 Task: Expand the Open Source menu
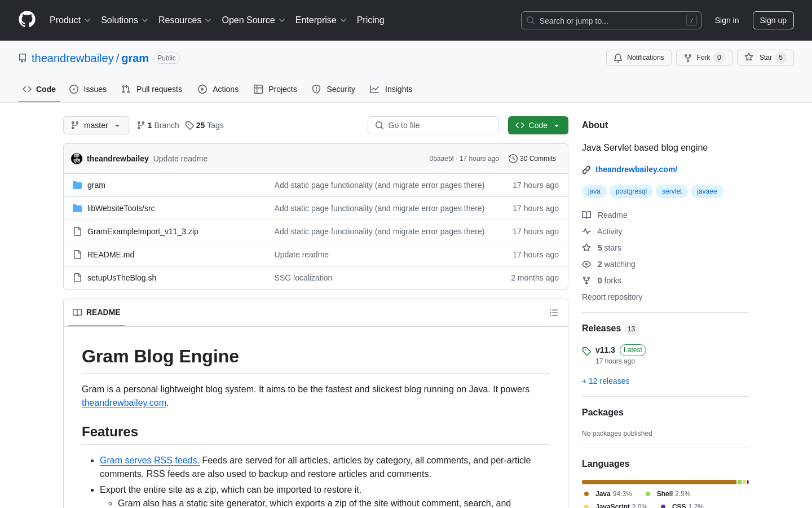[x=254, y=20]
